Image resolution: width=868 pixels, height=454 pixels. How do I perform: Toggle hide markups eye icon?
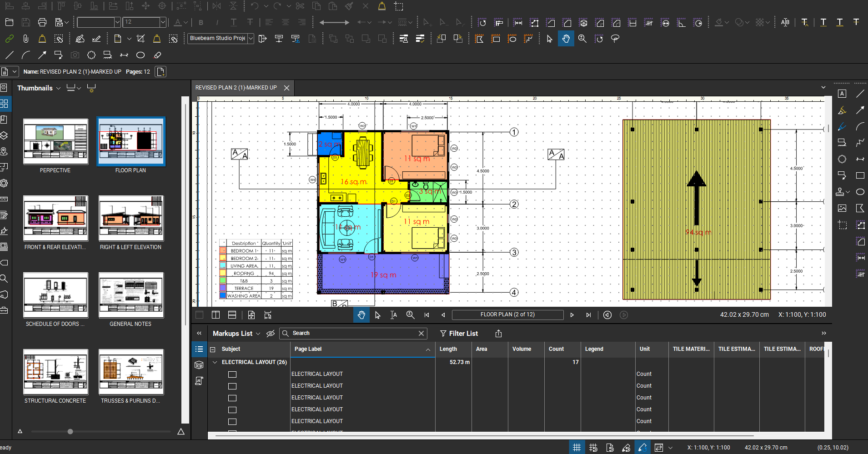[x=271, y=334]
